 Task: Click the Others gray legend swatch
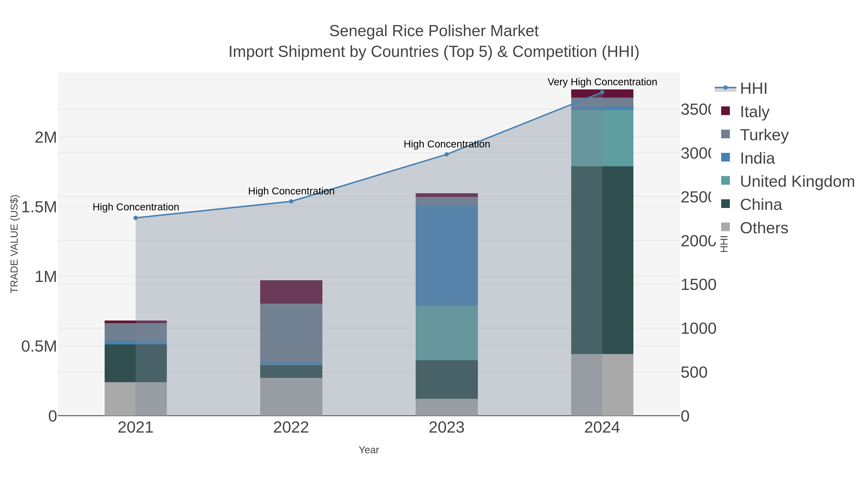click(x=726, y=227)
